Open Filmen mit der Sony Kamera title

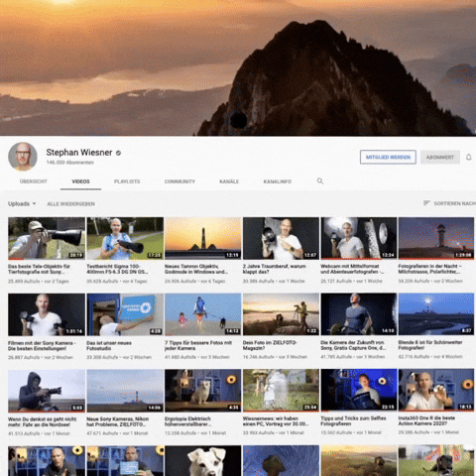[42, 345]
